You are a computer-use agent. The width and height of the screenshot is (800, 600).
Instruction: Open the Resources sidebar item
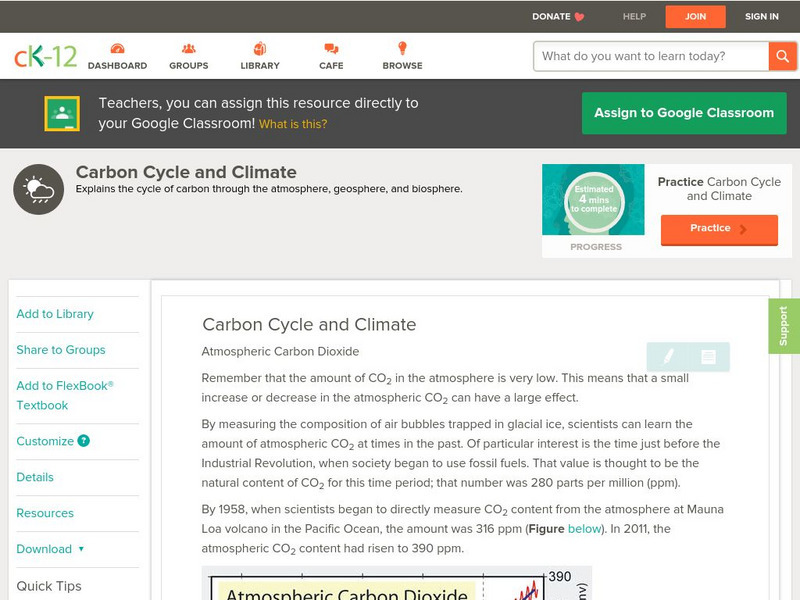[45, 513]
